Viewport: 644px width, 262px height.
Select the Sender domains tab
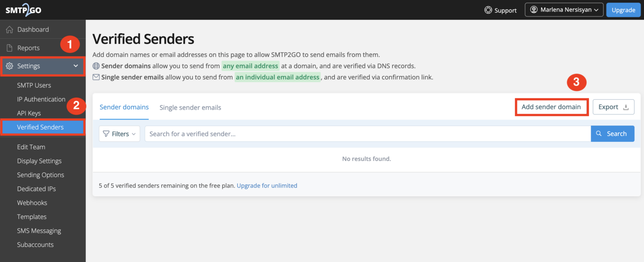[x=124, y=107]
